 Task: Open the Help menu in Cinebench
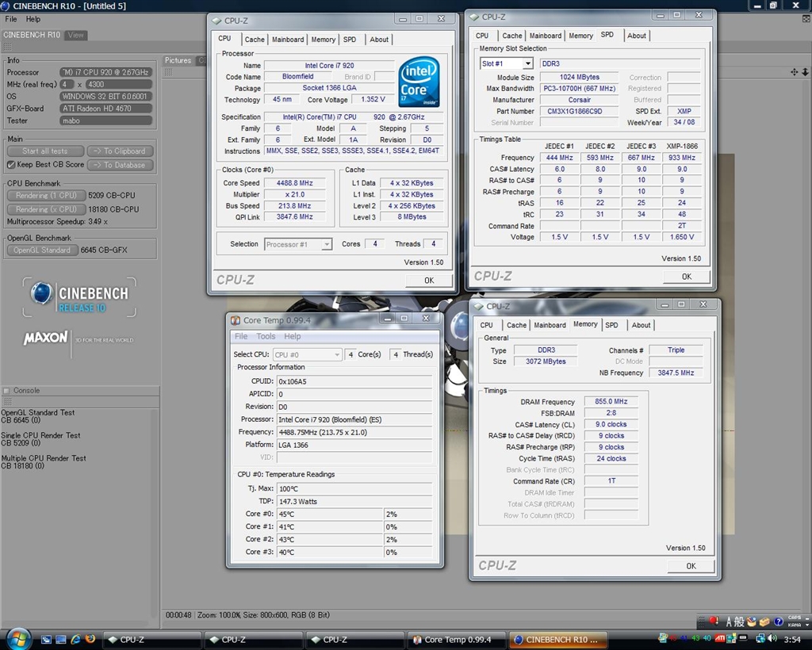click(33, 19)
